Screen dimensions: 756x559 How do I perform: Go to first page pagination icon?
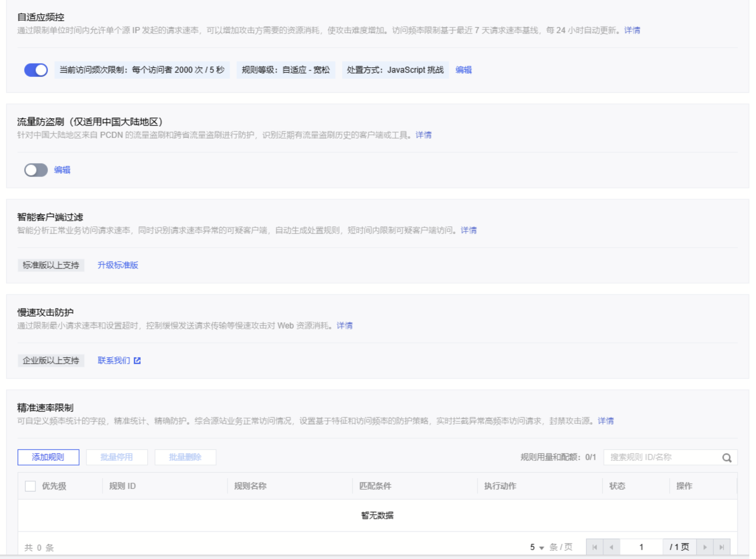pos(594,547)
